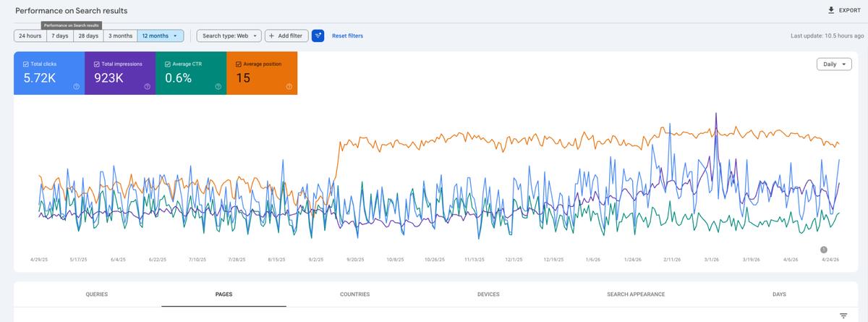Toggle the Average position checkbox
Screen dimensions: 868x322
[x=239, y=64]
